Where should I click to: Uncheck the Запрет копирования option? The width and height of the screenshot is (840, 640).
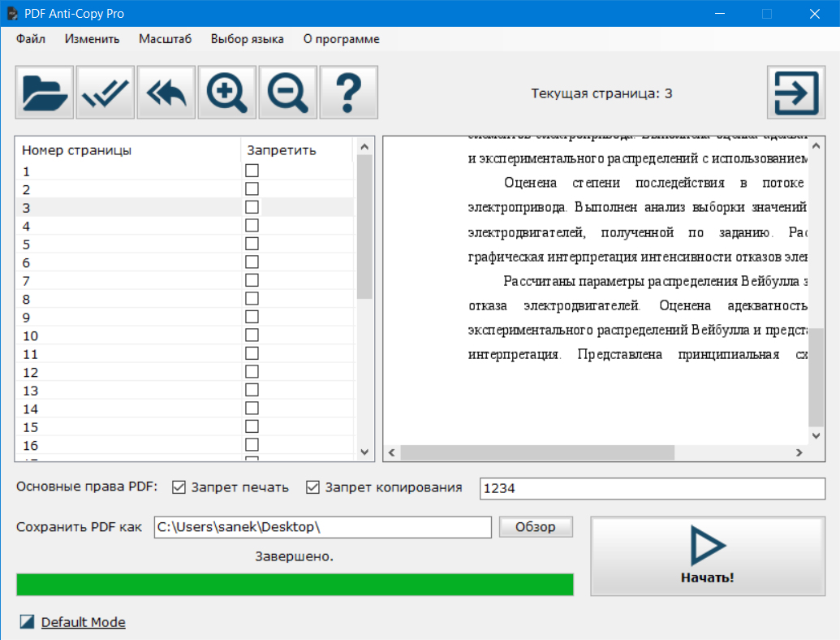(313, 487)
